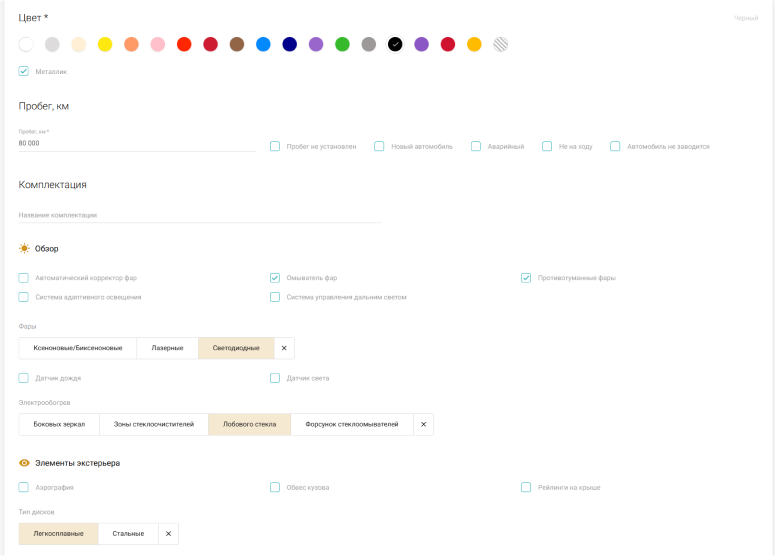Select the striped pattern color swatch

click(501, 44)
